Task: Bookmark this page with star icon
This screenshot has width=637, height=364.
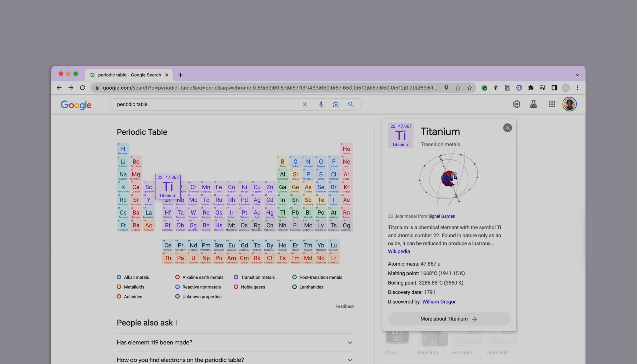Action: click(470, 88)
